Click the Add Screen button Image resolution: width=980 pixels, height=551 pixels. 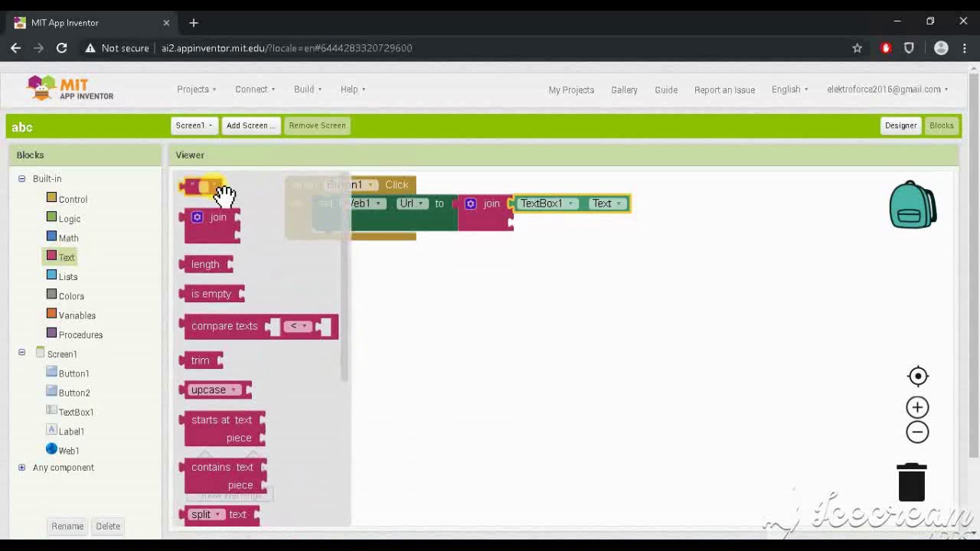coord(250,126)
